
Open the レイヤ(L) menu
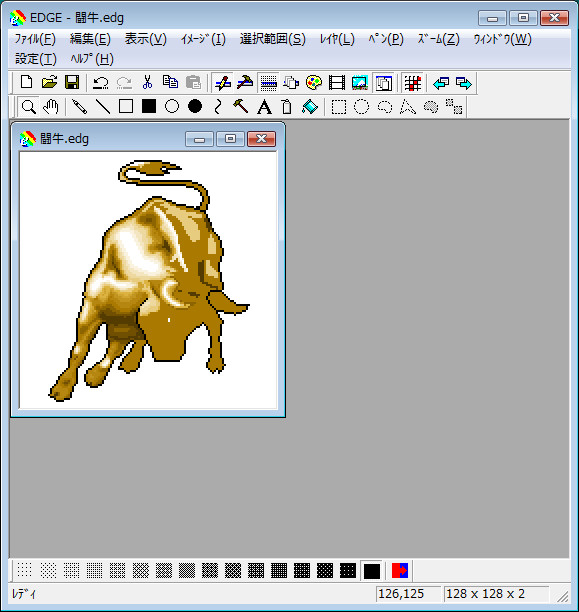(x=337, y=39)
